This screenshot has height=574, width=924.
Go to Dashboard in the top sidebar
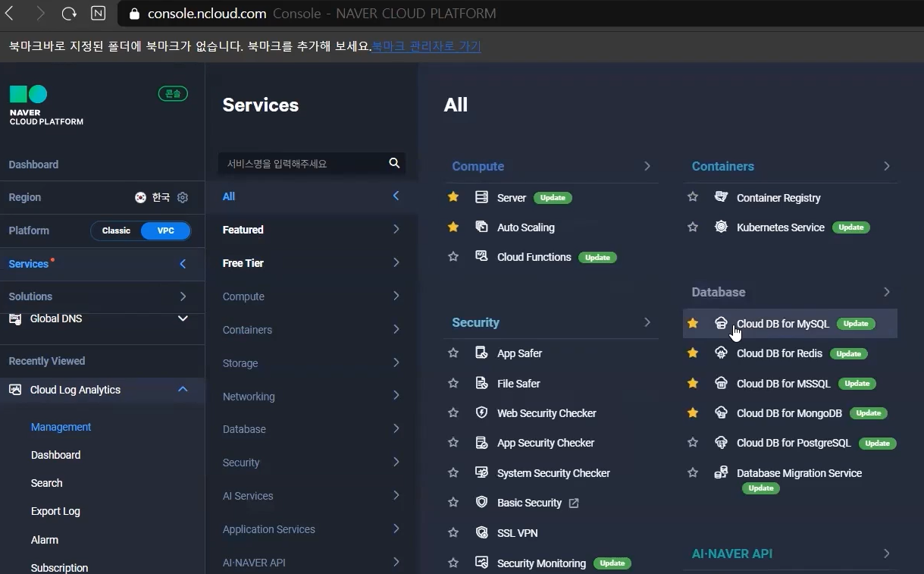coord(33,165)
